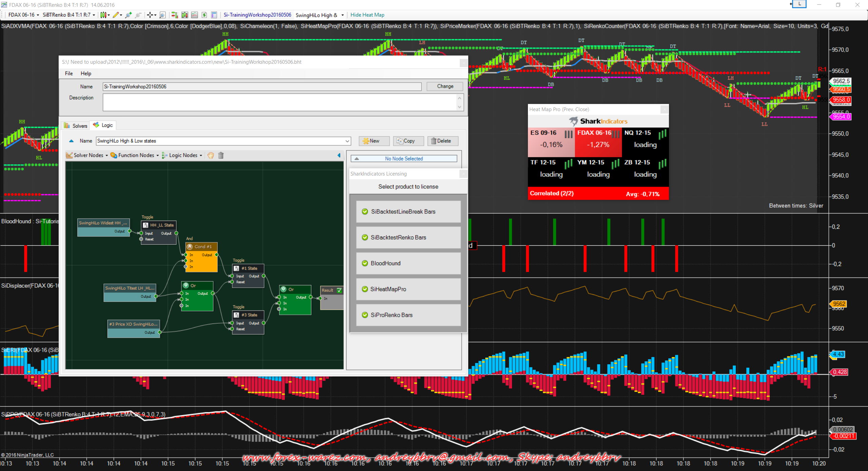This screenshot has width=868, height=471.
Task: Click the pencil drawing tools icon
Action: (x=116, y=15)
